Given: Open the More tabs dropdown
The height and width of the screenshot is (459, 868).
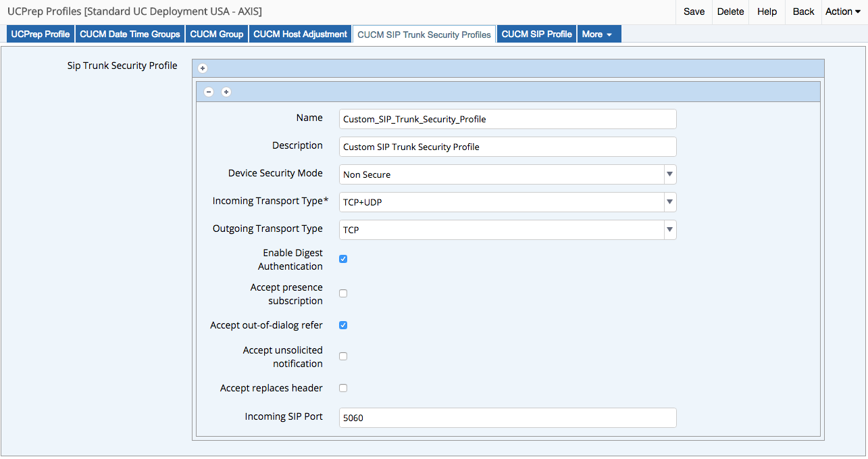Looking at the screenshot, I should pyautogui.click(x=598, y=34).
